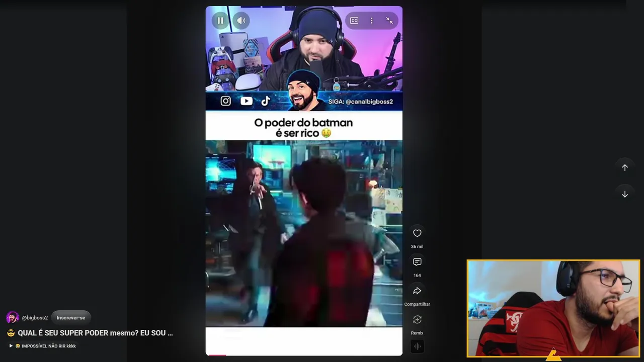Screen dimensions: 644x362
Task: Remix this Short with the Remix icon
Action: pyautogui.click(x=417, y=320)
